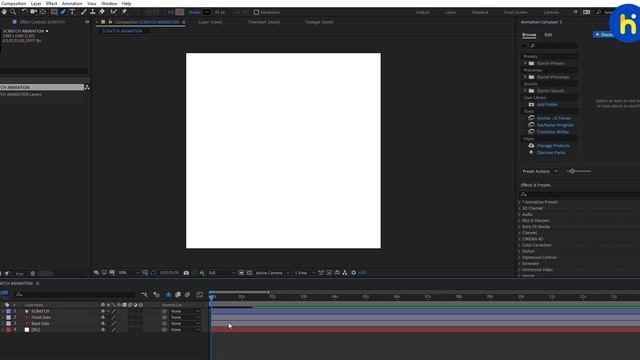Screen dimensions: 640x360
Task: Click Discover Packs link
Action: pyautogui.click(x=551, y=152)
